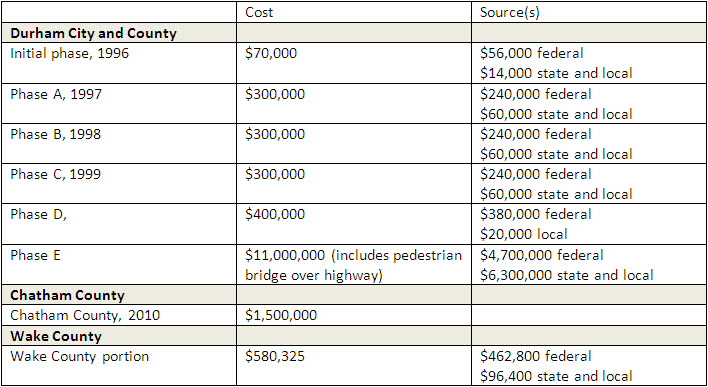This screenshot has height=387, width=708.
Task: Click the $11,000,000 pedestrian bridge cost cell
Action: [x=354, y=265]
